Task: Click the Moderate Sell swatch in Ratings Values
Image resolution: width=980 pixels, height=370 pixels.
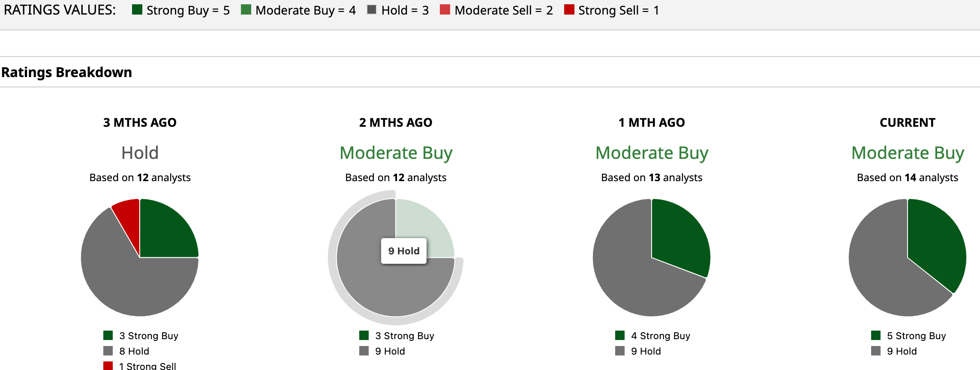Action: tap(445, 10)
